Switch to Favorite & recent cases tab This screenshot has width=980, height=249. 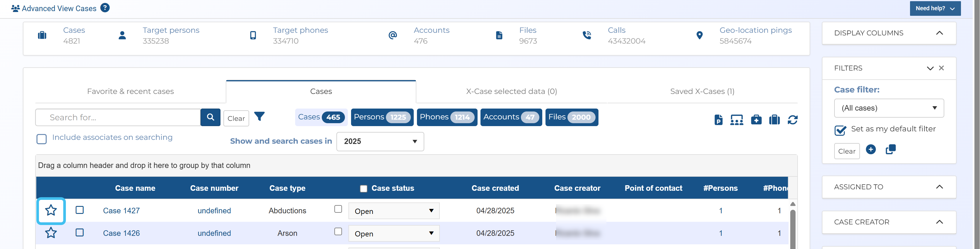point(131,92)
